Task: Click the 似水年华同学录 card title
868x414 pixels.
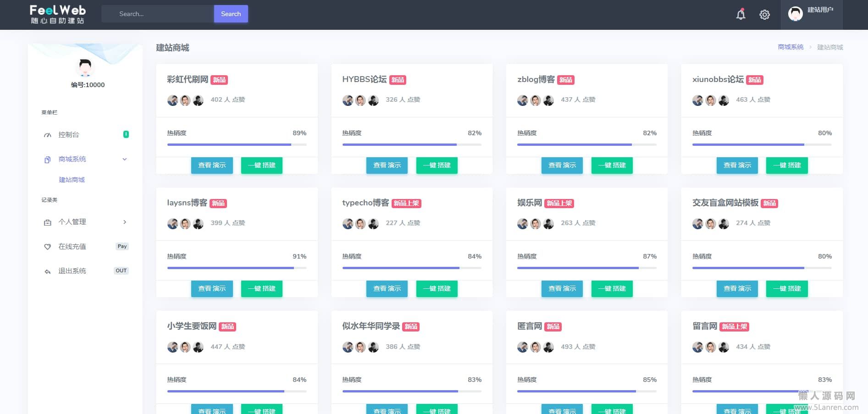Action: pos(371,326)
